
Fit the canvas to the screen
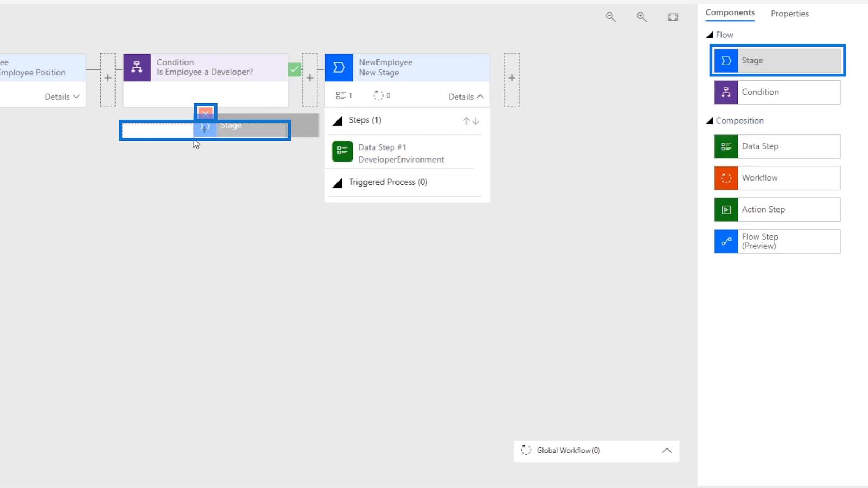point(673,17)
